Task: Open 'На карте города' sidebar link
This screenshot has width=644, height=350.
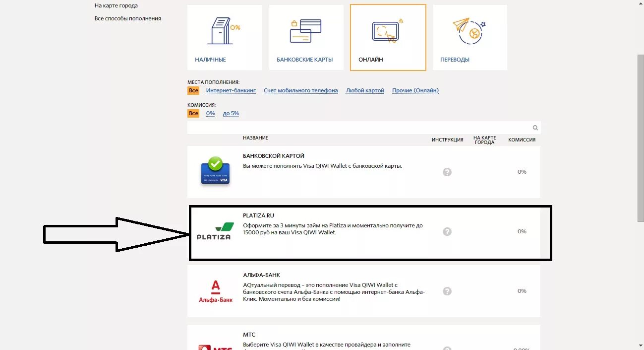Action: point(116,5)
